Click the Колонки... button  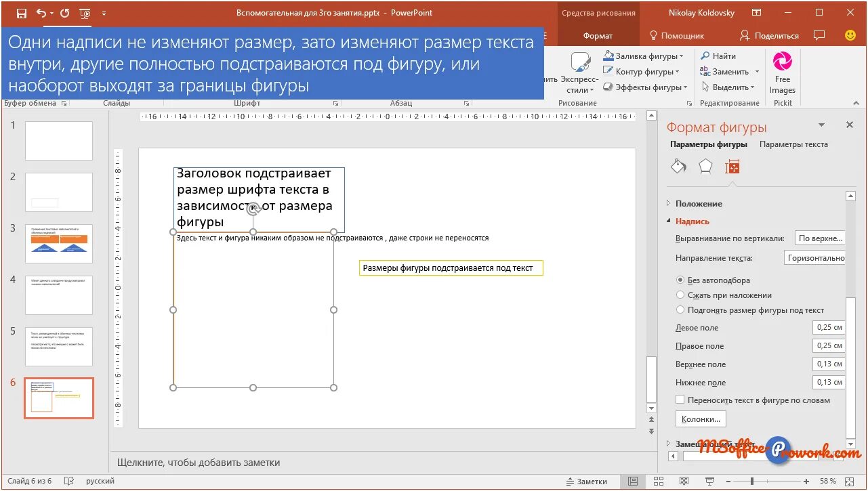[x=701, y=419]
